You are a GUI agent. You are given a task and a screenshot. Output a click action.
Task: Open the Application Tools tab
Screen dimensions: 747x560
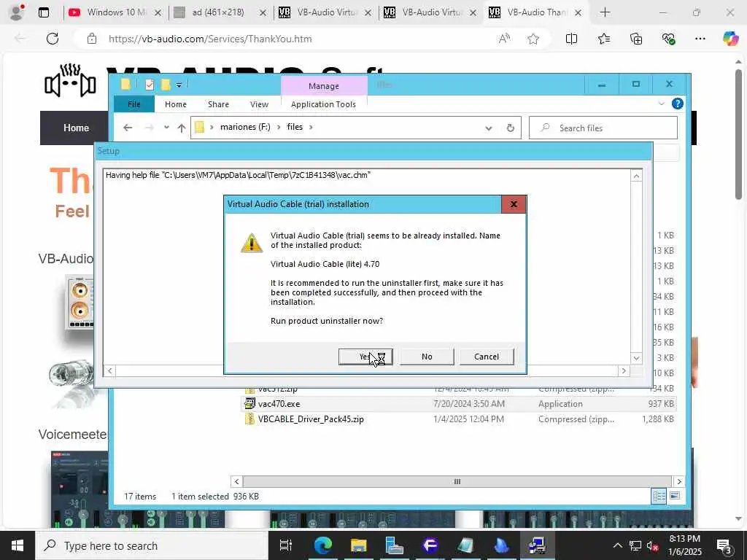[x=323, y=104]
